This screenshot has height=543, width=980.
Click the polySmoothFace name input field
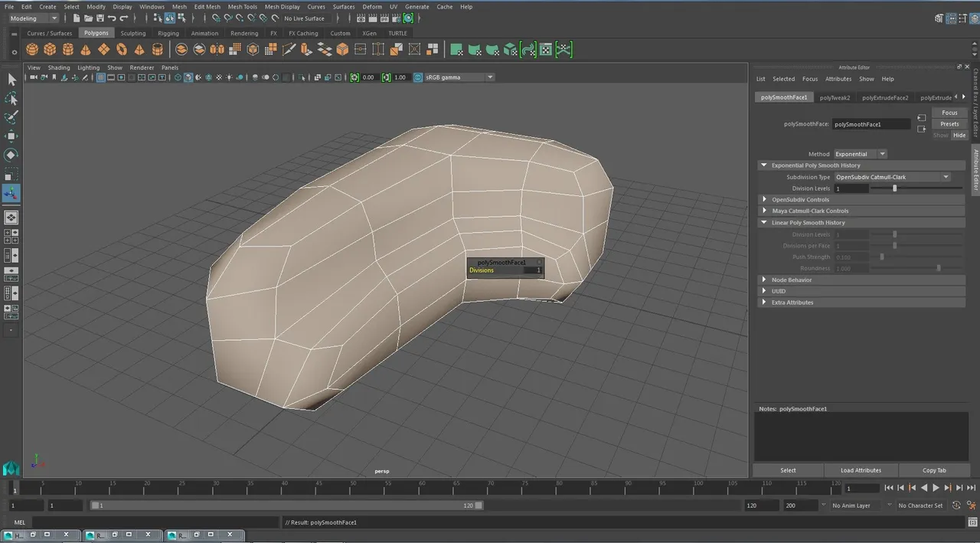click(871, 124)
